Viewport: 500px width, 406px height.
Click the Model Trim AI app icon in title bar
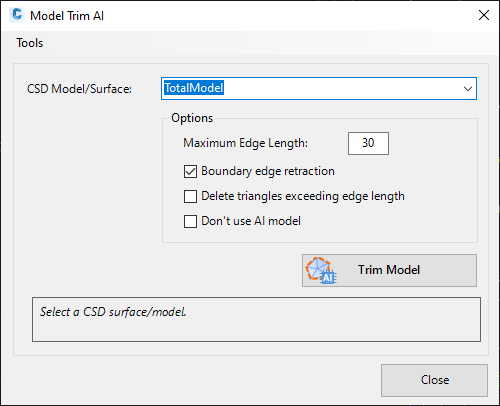pyautogui.click(x=17, y=15)
